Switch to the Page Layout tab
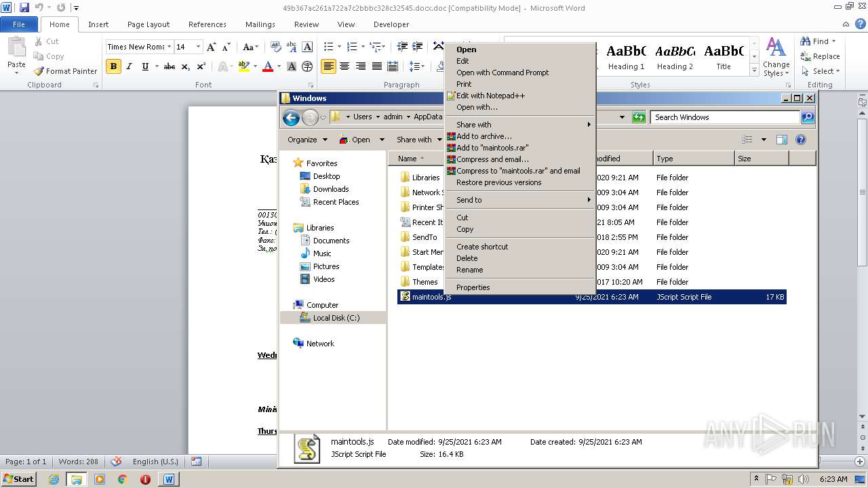868x488 pixels. [x=149, y=24]
